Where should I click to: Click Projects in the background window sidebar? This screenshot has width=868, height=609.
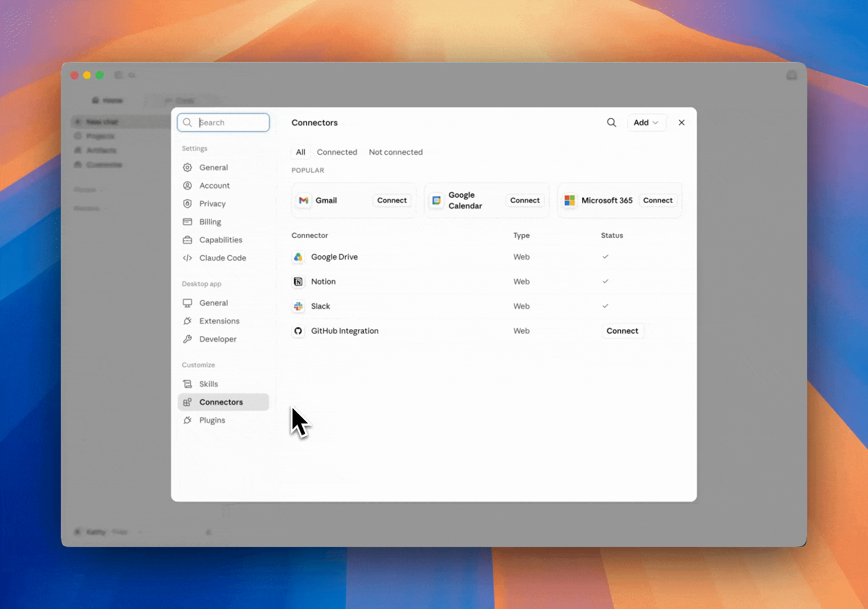tap(100, 136)
